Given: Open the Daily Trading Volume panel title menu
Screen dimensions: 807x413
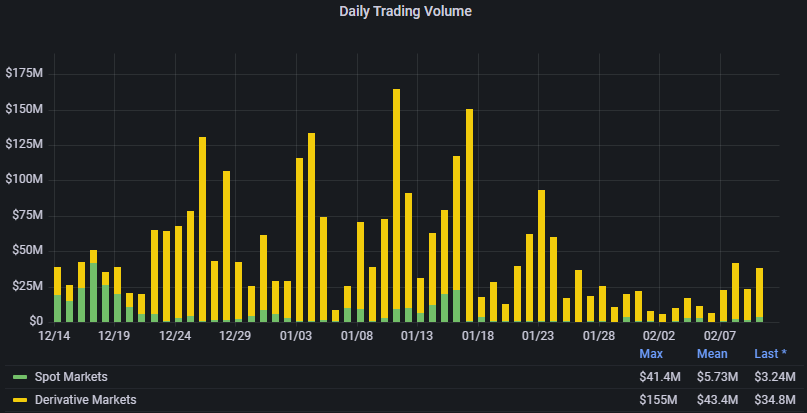Looking at the screenshot, I should point(404,12).
